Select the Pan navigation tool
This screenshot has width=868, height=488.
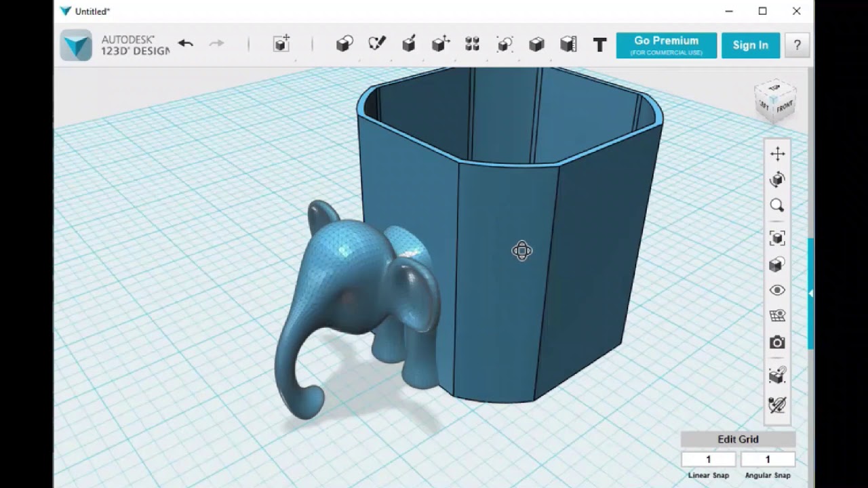point(777,154)
